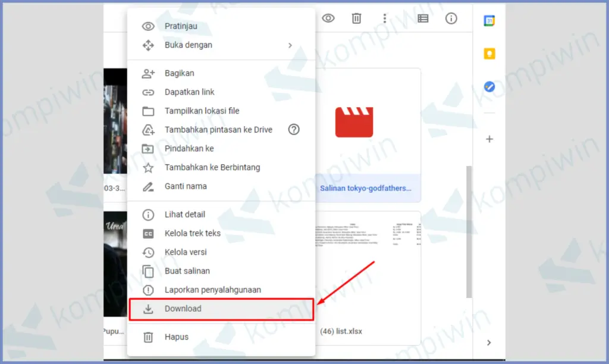The height and width of the screenshot is (364, 609).
Task: Click the trash icon in the top toolbar
Action: (x=356, y=18)
